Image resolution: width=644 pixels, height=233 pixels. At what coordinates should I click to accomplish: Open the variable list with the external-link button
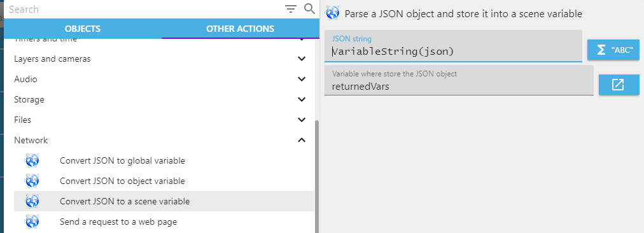tap(619, 85)
